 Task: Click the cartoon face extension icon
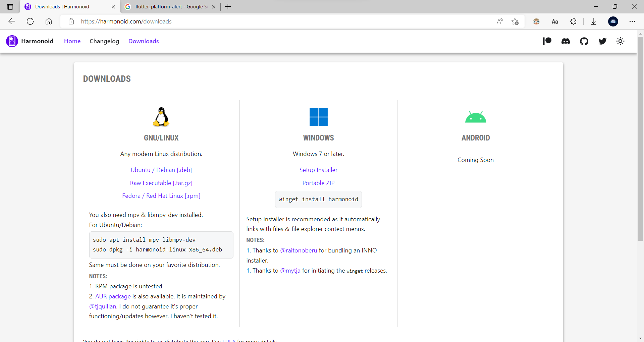(536, 21)
